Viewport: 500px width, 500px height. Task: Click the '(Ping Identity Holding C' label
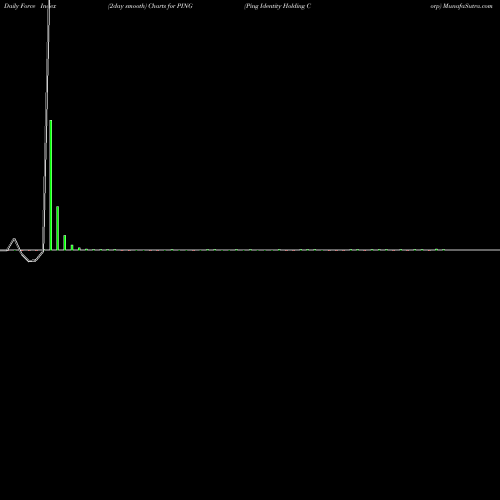tap(277, 6)
